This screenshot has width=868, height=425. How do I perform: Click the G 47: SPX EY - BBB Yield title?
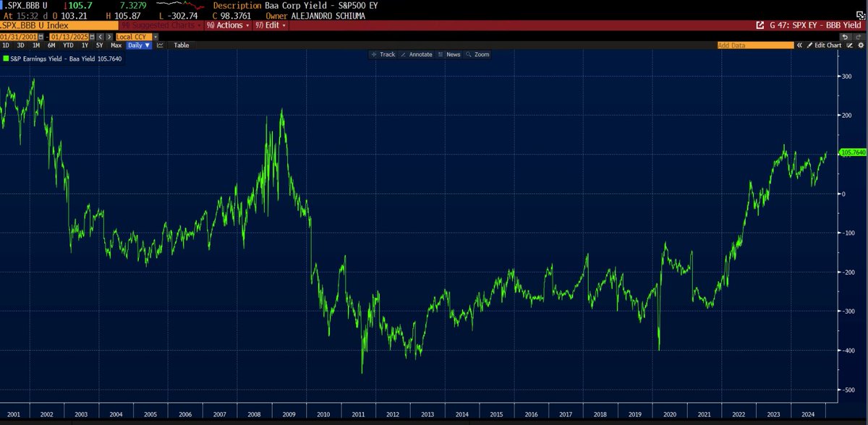pos(816,25)
